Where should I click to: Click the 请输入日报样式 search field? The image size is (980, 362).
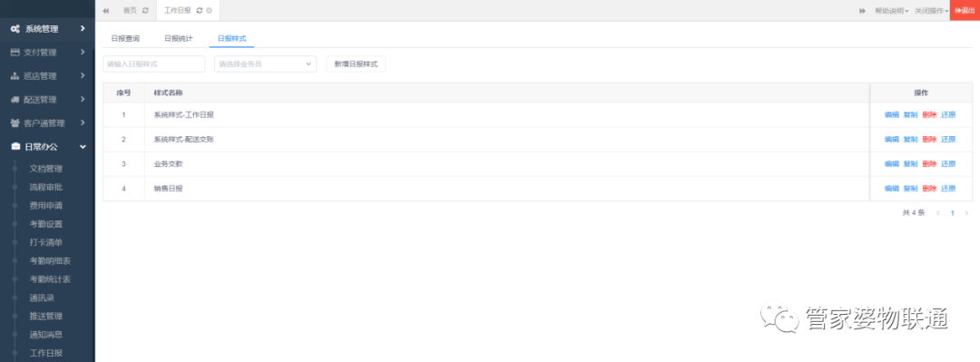(x=154, y=64)
